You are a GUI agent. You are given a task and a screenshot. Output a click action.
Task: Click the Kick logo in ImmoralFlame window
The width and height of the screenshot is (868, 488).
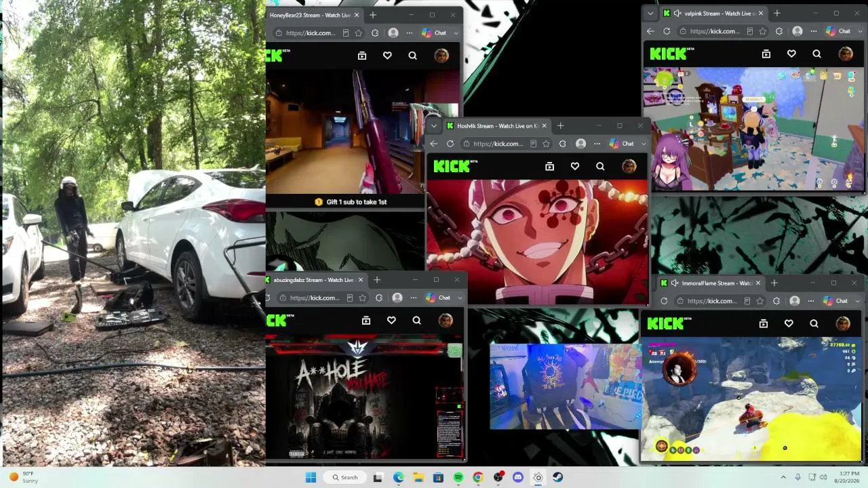[669, 323]
